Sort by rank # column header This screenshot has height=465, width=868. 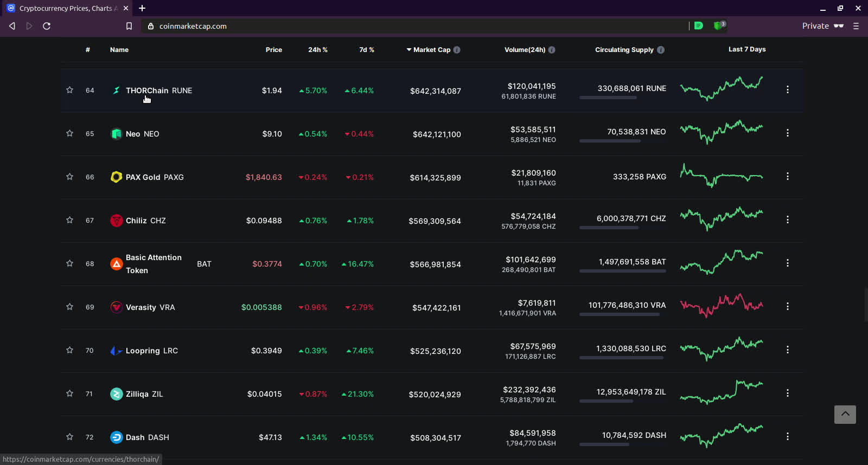[x=88, y=50]
